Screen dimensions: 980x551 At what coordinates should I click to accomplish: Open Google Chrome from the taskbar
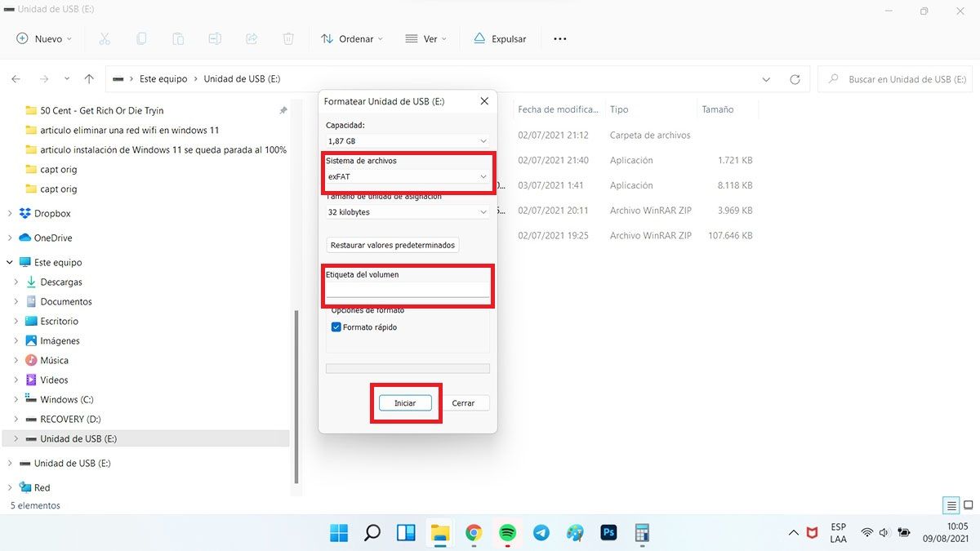[474, 533]
